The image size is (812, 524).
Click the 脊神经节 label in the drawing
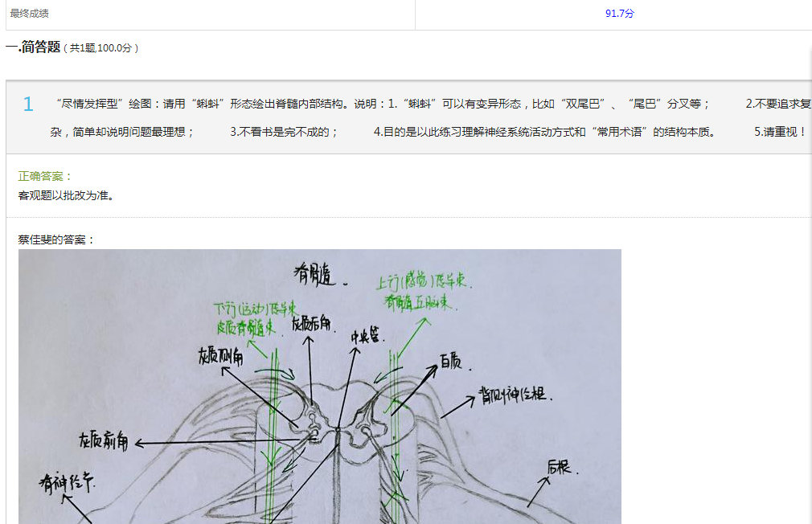pos(67,483)
